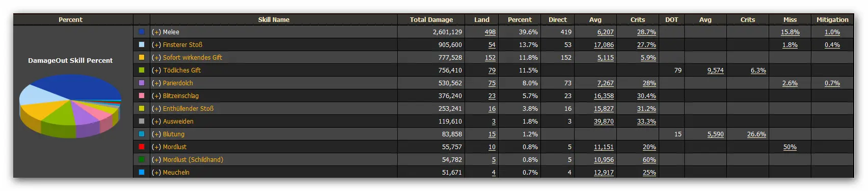868x191 pixels.
Task: Click the 17,086 average link for Finsterer Stoß
Action: pyautogui.click(x=604, y=44)
